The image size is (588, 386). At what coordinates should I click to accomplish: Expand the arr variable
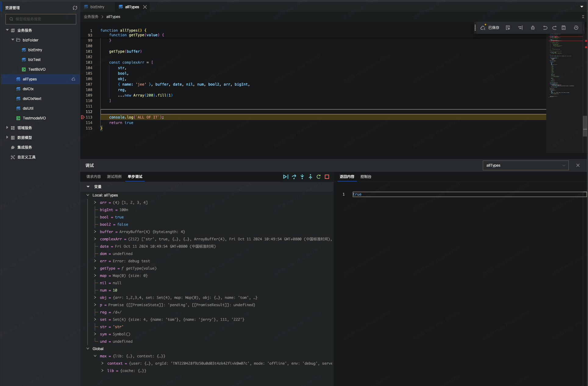click(95, 203)
